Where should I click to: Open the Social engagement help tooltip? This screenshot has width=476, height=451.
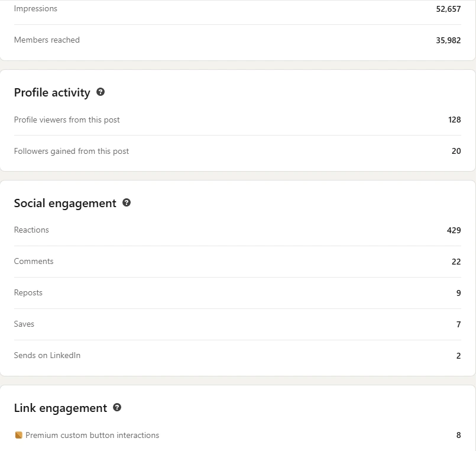click(x=127, y=203)
